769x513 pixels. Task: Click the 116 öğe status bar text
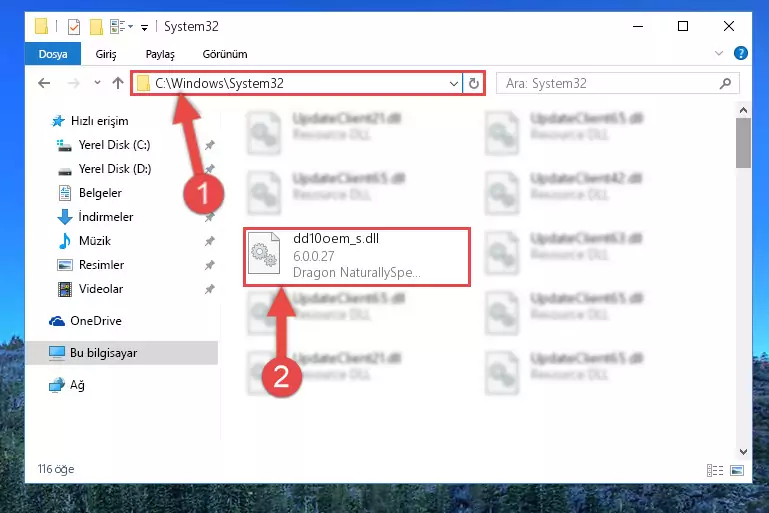(56, 469)
